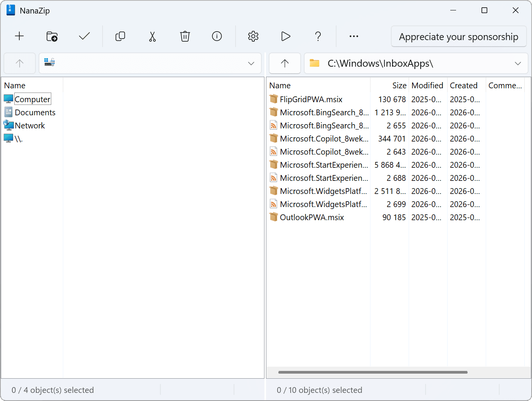Test archive integrity with the checkmark icon

pos(84,36)
